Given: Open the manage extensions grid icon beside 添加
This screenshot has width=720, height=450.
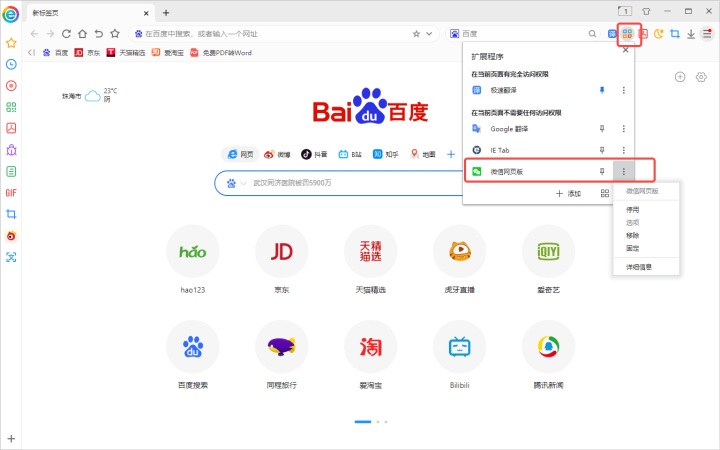Looking at the screenshot, I should click(605, 194).
